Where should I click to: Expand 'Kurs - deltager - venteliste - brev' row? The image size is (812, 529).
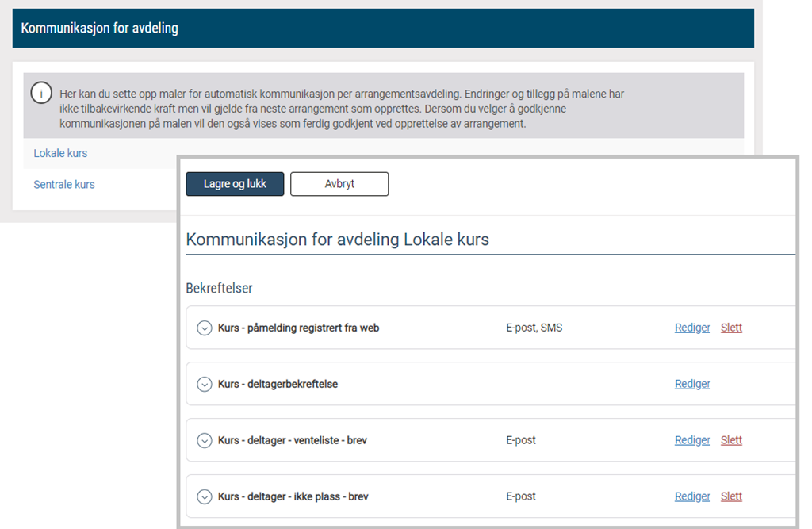[205, 440]
